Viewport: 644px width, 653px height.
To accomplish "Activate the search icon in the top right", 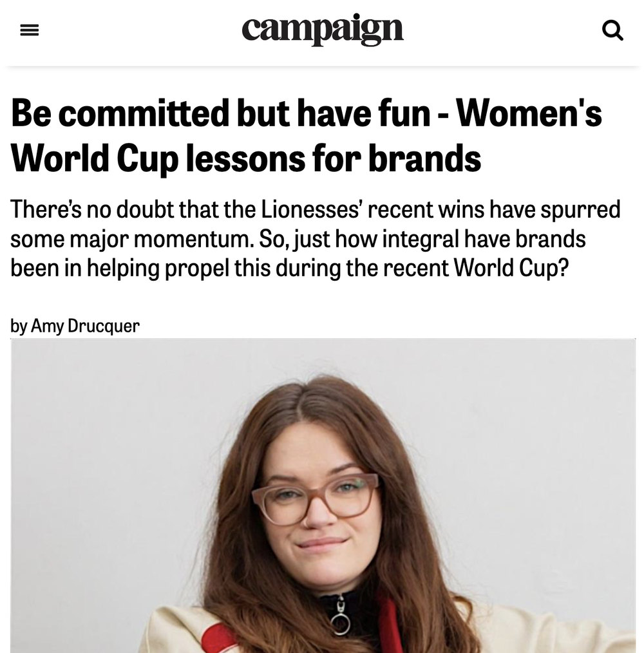I will (x=612, y=30).
